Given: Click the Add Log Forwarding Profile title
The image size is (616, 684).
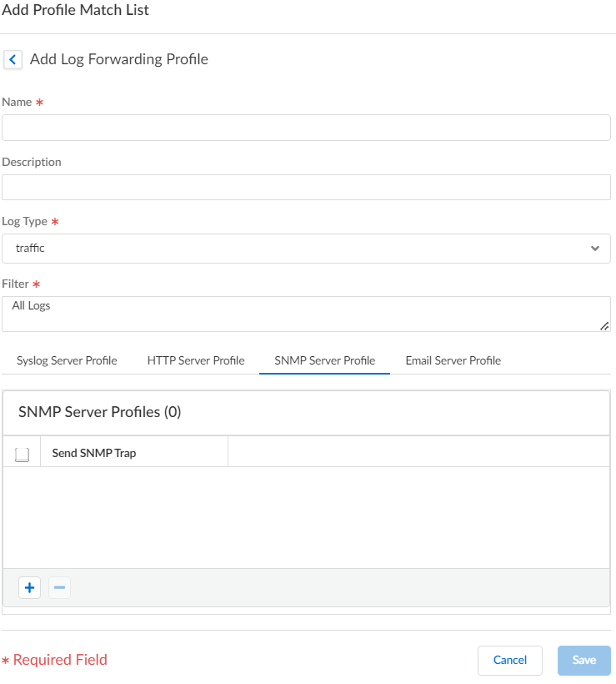Looking at the screenshot, I should [x=119, y=59].
